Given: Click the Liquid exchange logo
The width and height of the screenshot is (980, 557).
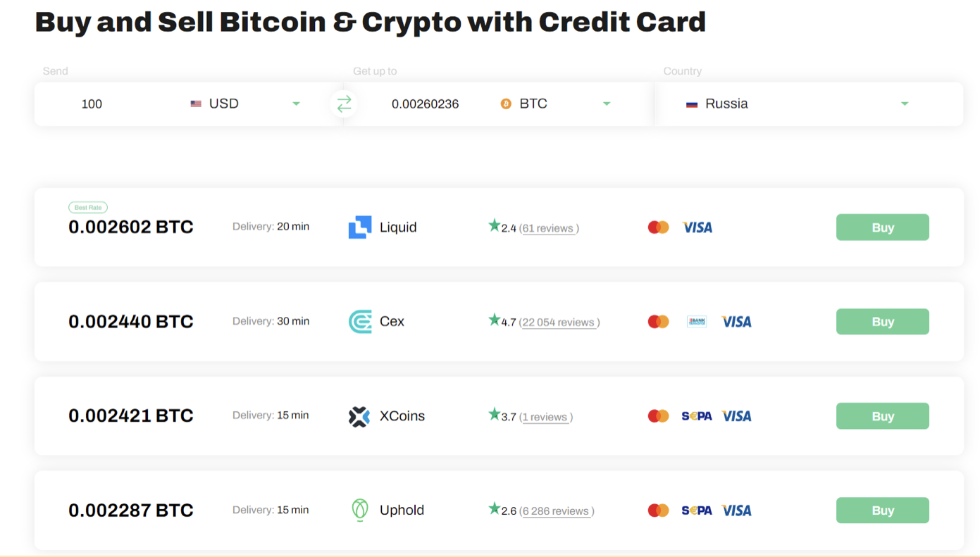Looking at the screenshot, I should 359,227.
